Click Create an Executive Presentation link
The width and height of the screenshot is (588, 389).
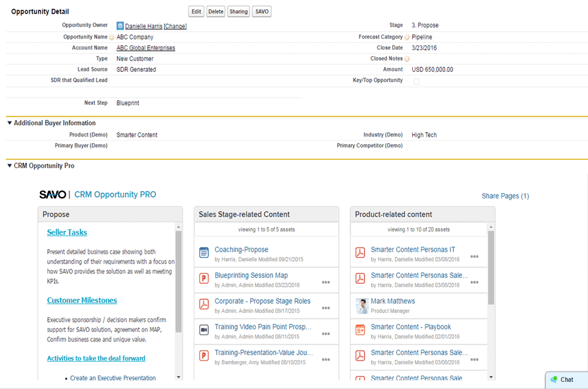click(x=113, y=378)
